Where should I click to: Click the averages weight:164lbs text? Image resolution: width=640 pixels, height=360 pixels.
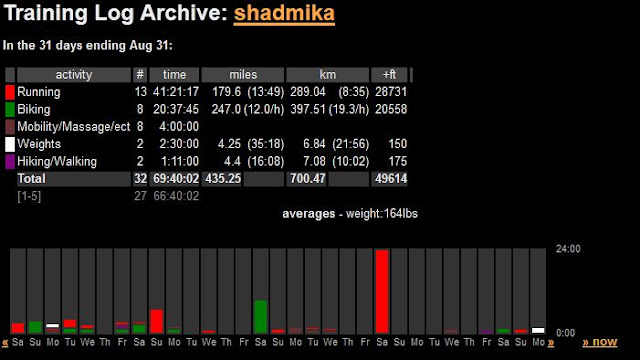(x=350, y=214)
